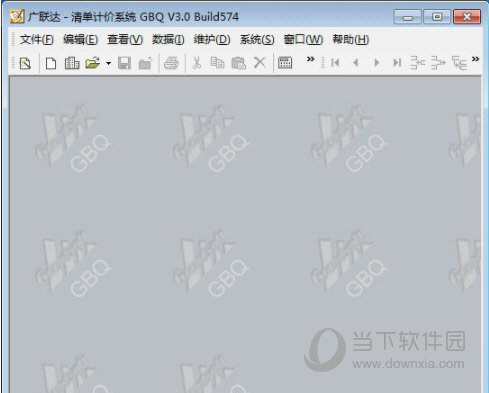
Task: Open the 窗口(W) menu
Action: [303, 40]
